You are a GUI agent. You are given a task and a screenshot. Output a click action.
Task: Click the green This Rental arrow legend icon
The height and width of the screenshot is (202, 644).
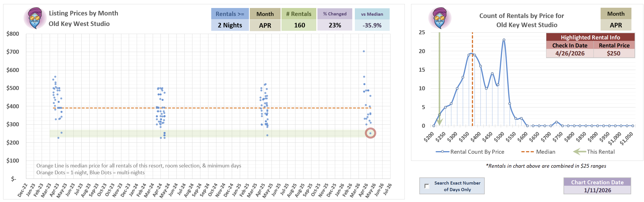pos(579,152)
